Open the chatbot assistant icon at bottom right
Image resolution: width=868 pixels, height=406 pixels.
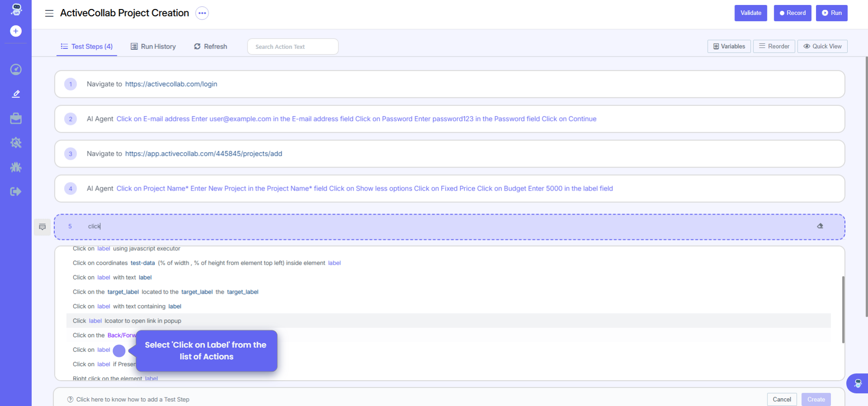858,384
